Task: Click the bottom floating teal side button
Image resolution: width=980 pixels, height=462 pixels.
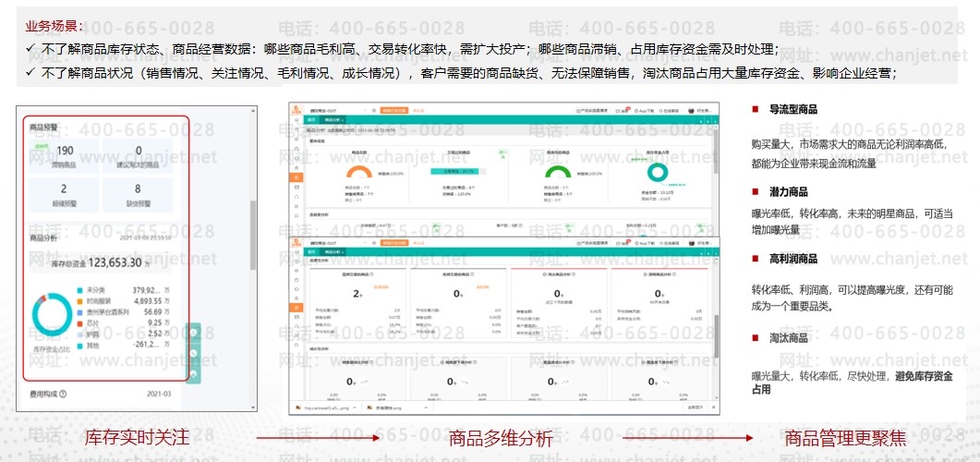Action: tap(194, 371)
